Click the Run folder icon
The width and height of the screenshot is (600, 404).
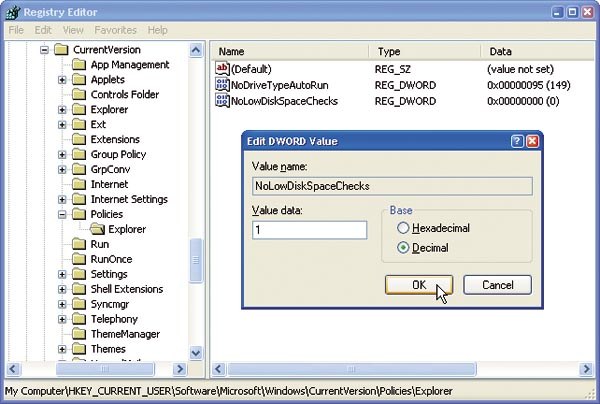click(79, 244)
